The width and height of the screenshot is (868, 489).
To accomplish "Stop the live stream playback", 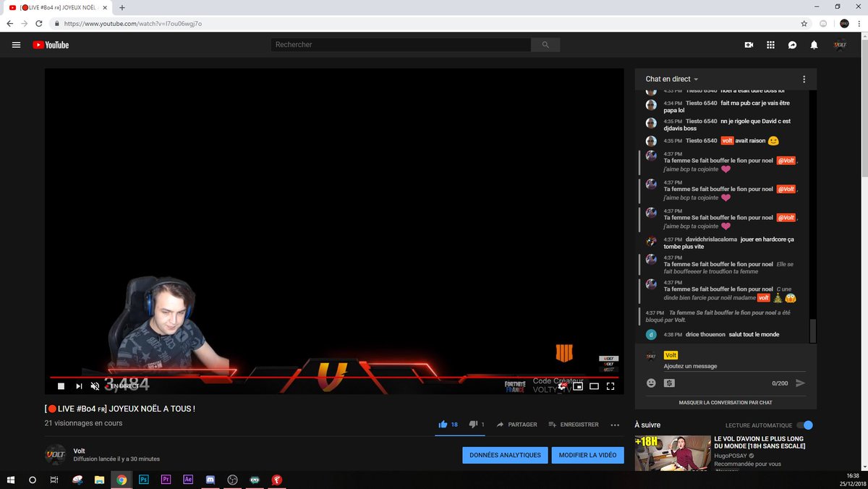I will 61,386.
